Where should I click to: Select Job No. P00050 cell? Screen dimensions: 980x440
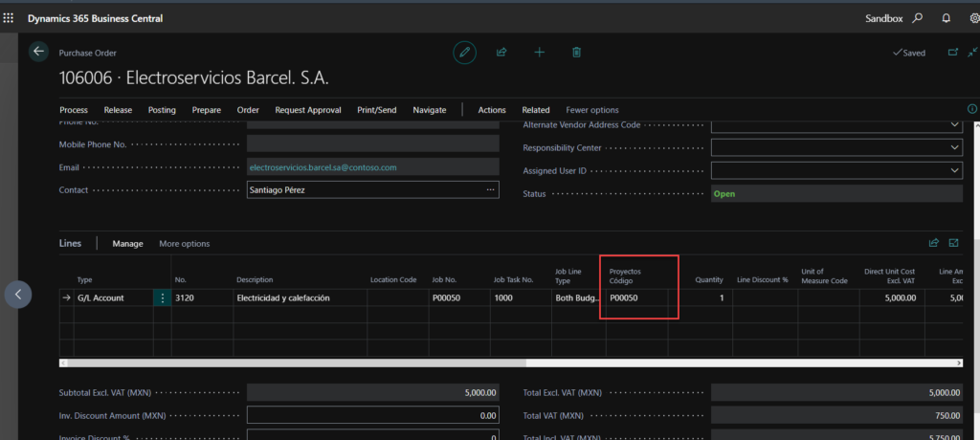(x=459, y=298)
